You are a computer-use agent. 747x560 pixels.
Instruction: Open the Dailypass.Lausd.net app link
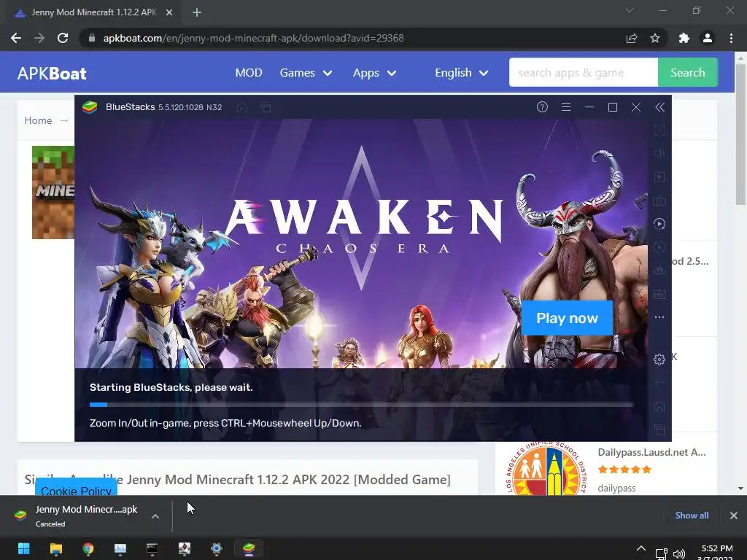tap(651, 452)
